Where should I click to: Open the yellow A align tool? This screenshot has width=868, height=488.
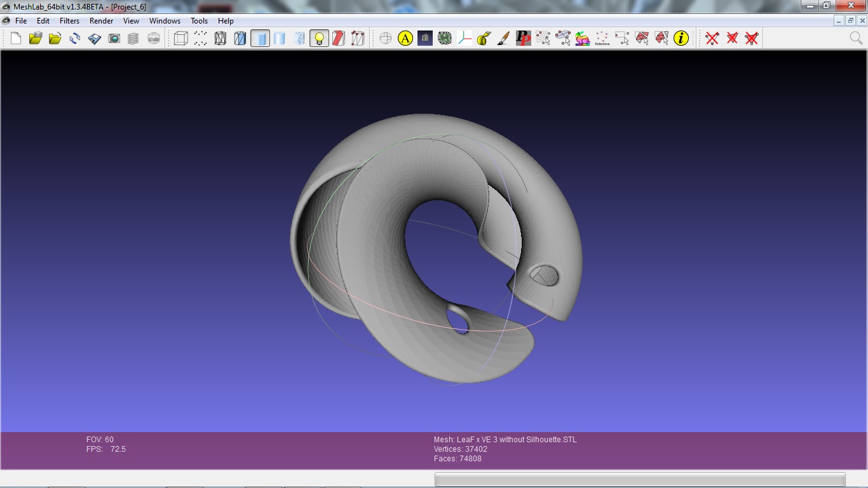click(405, 39)
